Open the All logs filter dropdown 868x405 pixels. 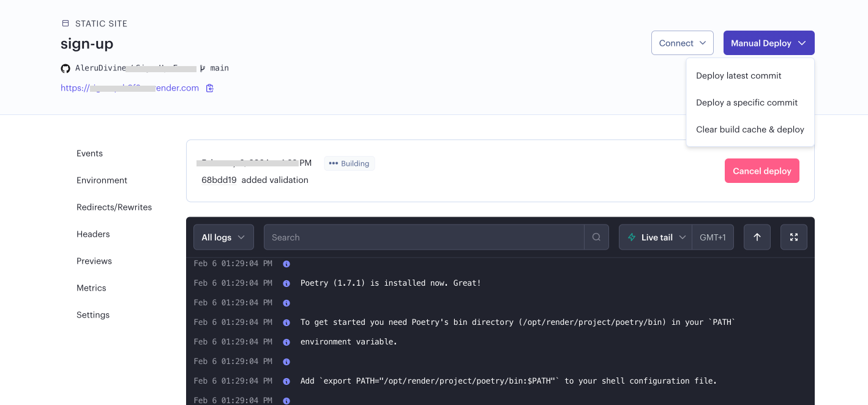223,237
